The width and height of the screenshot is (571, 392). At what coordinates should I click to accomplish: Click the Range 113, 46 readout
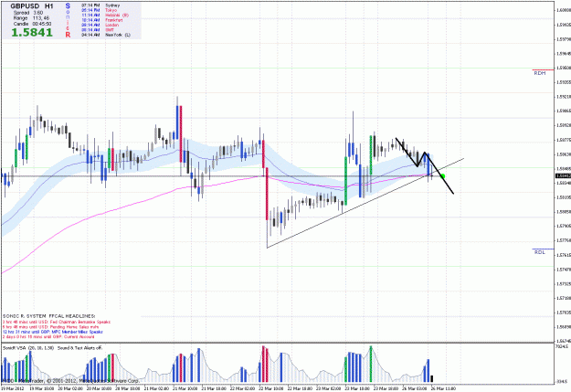tap(31, 18)
